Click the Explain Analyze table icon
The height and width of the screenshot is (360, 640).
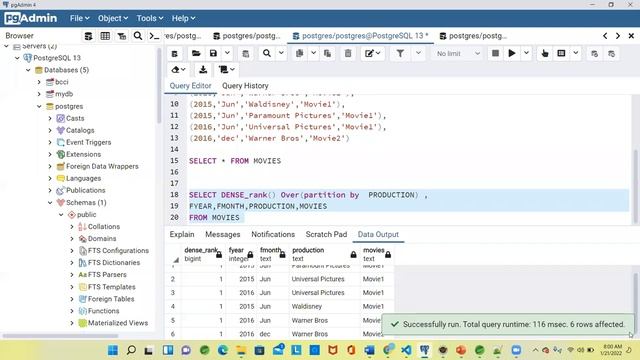561,53
